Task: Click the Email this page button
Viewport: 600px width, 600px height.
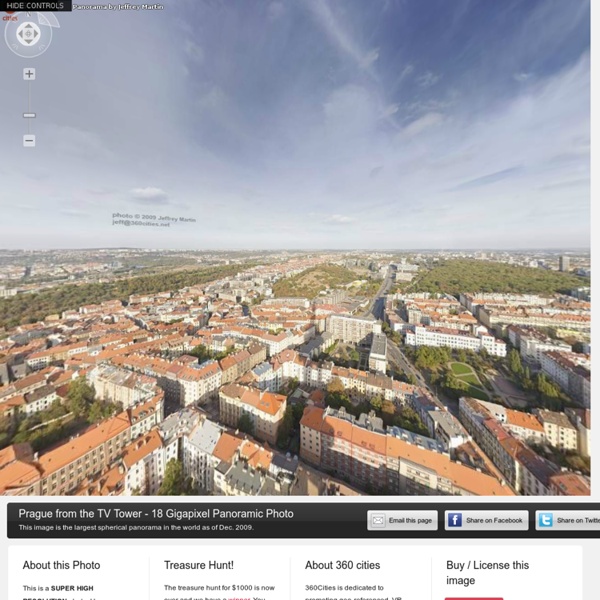Action: pyautogui.click(x=403, y=520)
